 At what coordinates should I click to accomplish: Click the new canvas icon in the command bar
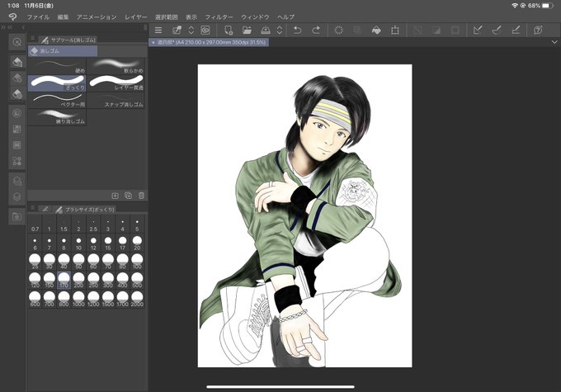(229, 30)
